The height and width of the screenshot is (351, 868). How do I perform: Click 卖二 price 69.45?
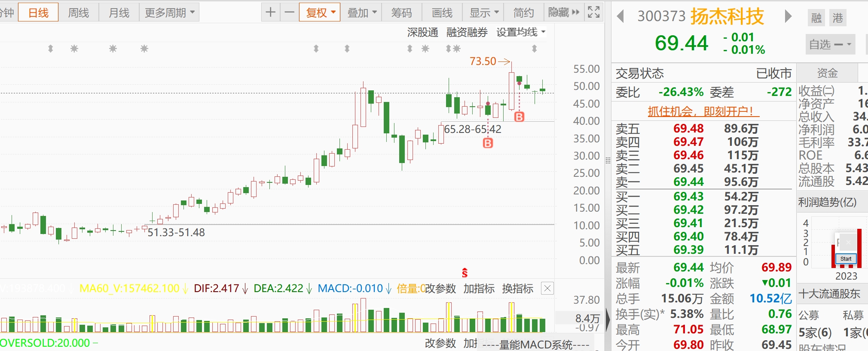coord(688,168)
